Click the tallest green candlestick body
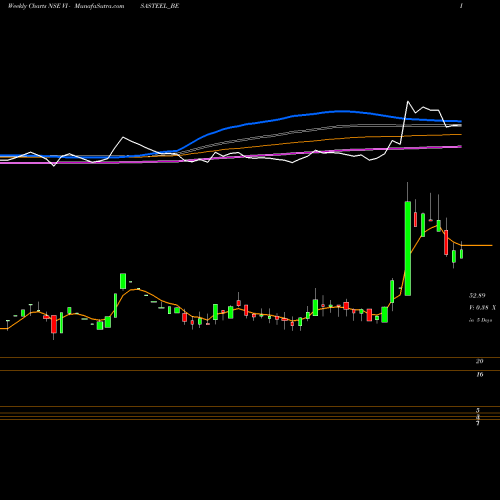The height and width of the screenshot is (500, 500). pyautogui.click(x=408, y=248)
